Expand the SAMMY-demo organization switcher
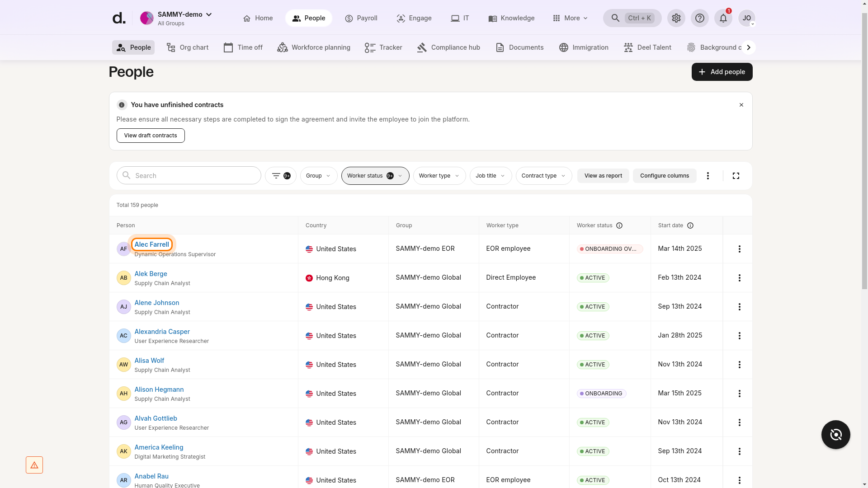The height and width of the screenshot is (488, 868). pyautogui.click(x=176, y=18)
